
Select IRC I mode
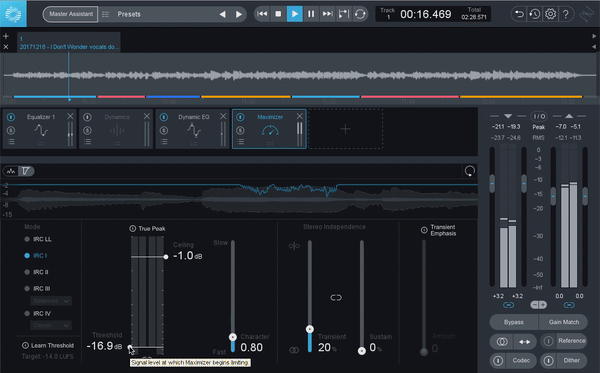click(36, 256)
